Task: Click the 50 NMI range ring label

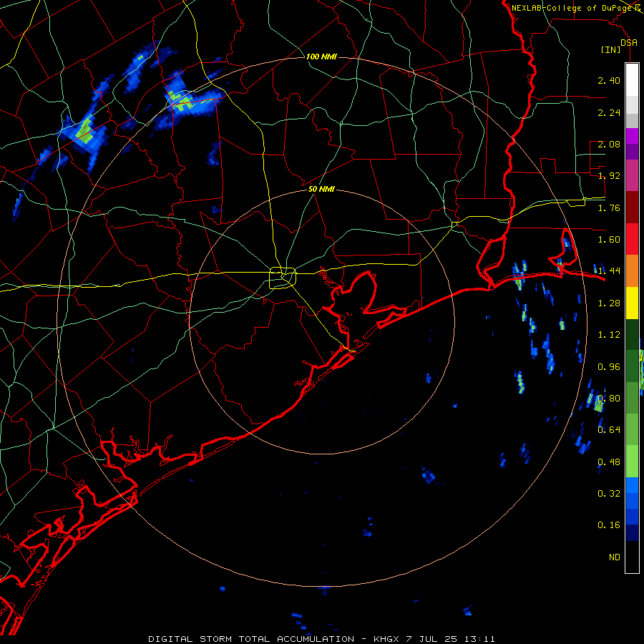Action: click(x=321, y=190)
